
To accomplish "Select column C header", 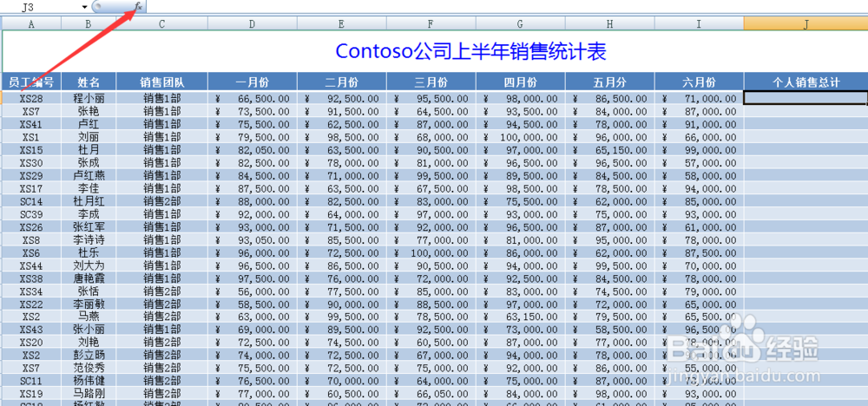I will 162,23.
